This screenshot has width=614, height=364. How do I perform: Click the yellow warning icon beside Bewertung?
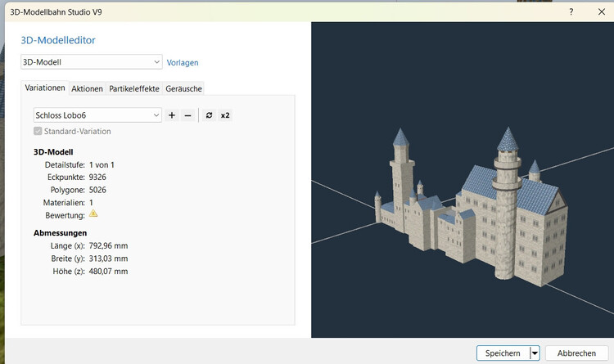pos(93,213)
